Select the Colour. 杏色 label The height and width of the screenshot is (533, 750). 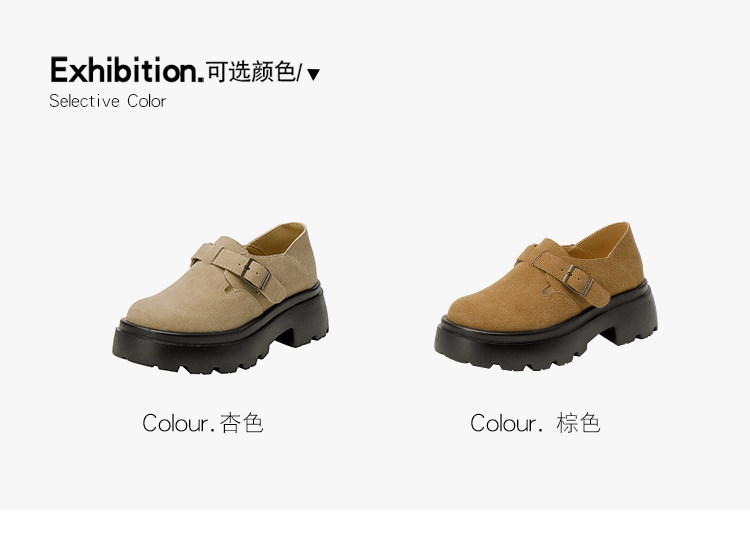(x=203, y=423)
